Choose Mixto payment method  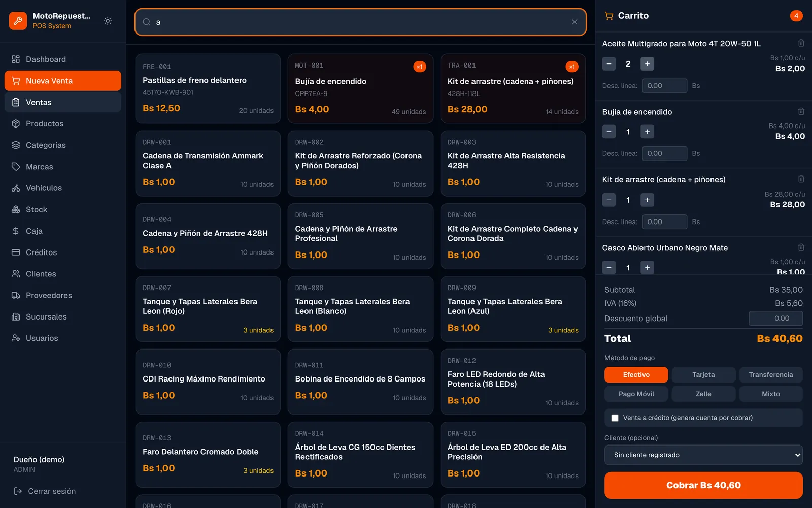click(771, 394)
